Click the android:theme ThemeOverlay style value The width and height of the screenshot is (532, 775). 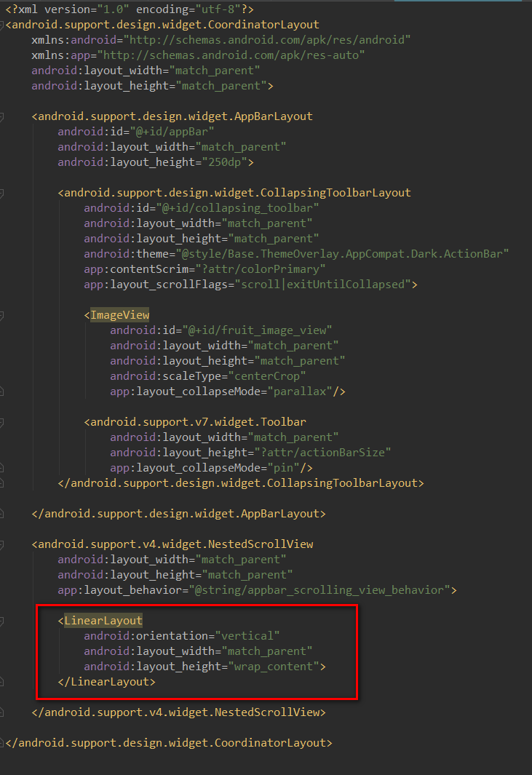click(x=342, y=254)
